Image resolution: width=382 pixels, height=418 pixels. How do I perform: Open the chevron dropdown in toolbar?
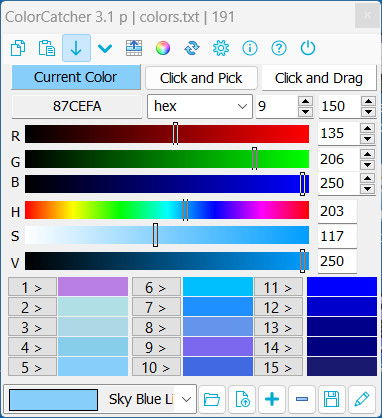pos(105,49)
